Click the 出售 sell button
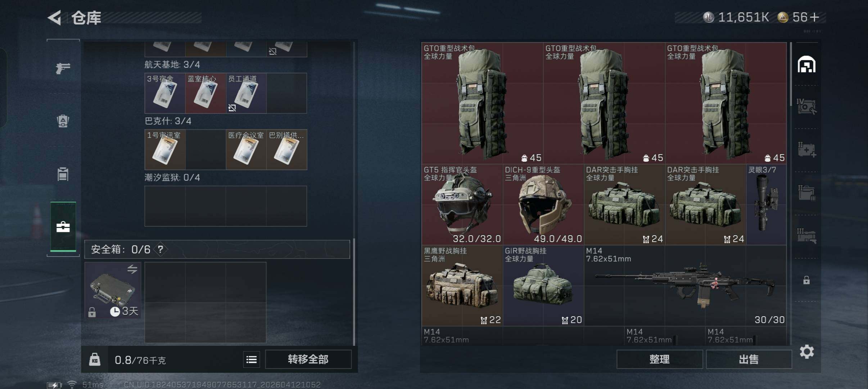 tap(749, 359)
